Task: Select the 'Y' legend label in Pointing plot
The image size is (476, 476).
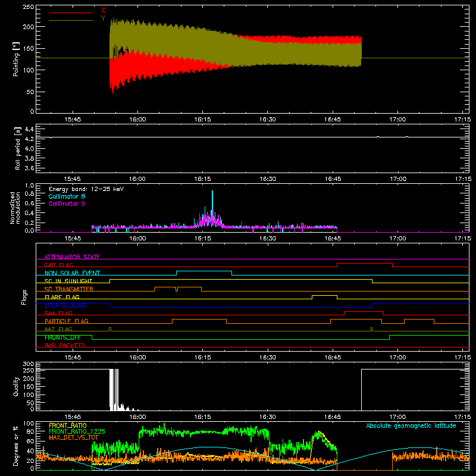Action: click(103, 18)
